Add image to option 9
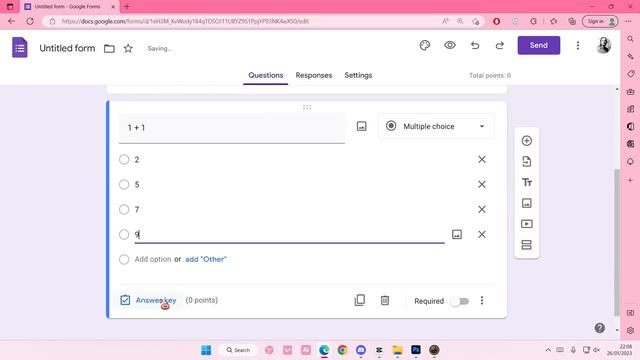 click(457, 234)
